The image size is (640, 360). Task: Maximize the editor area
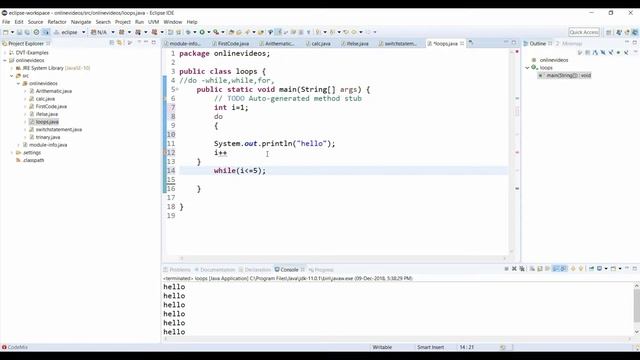513,42
